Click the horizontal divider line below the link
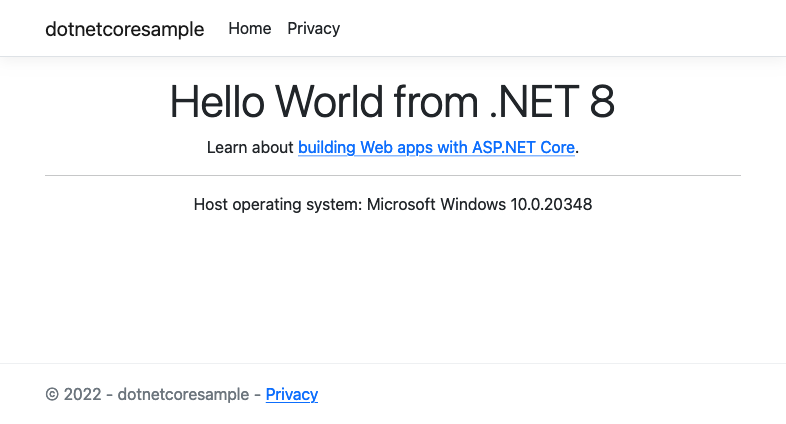Viewport: 786px width, 424px height. coord(392,175)
